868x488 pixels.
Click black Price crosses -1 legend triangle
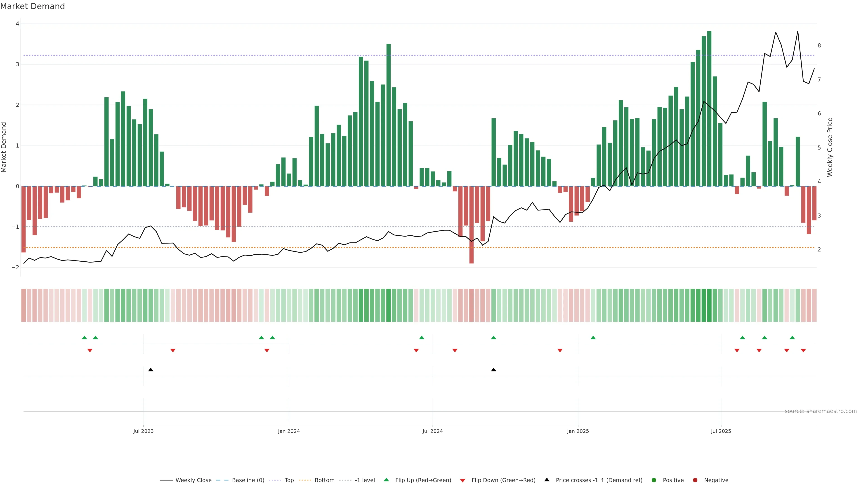(x=547, y=480)
